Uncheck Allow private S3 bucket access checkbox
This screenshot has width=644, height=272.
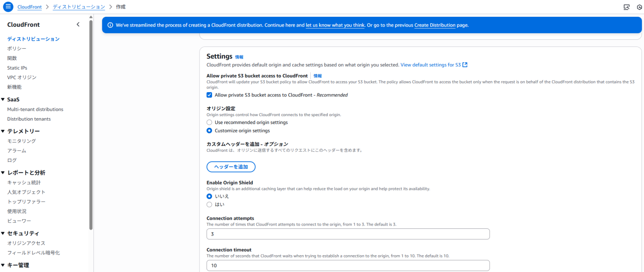tap(209, 95)
